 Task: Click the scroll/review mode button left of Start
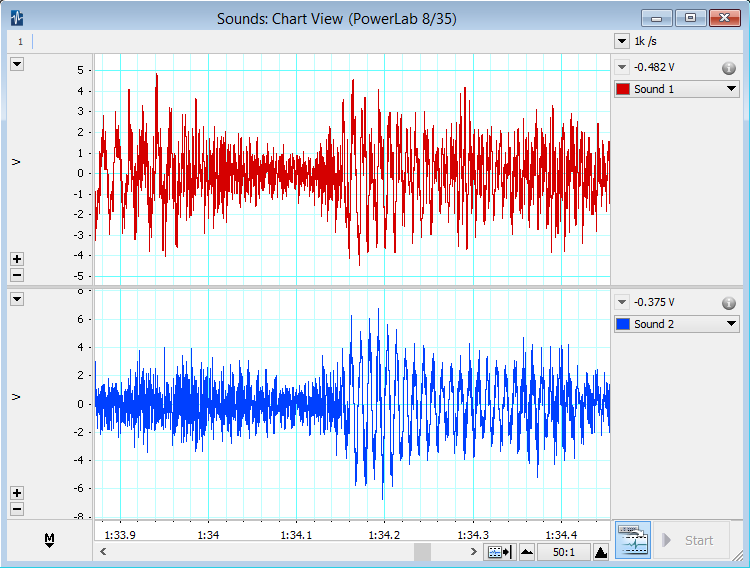pyautogui.click(x=632, y=540)
